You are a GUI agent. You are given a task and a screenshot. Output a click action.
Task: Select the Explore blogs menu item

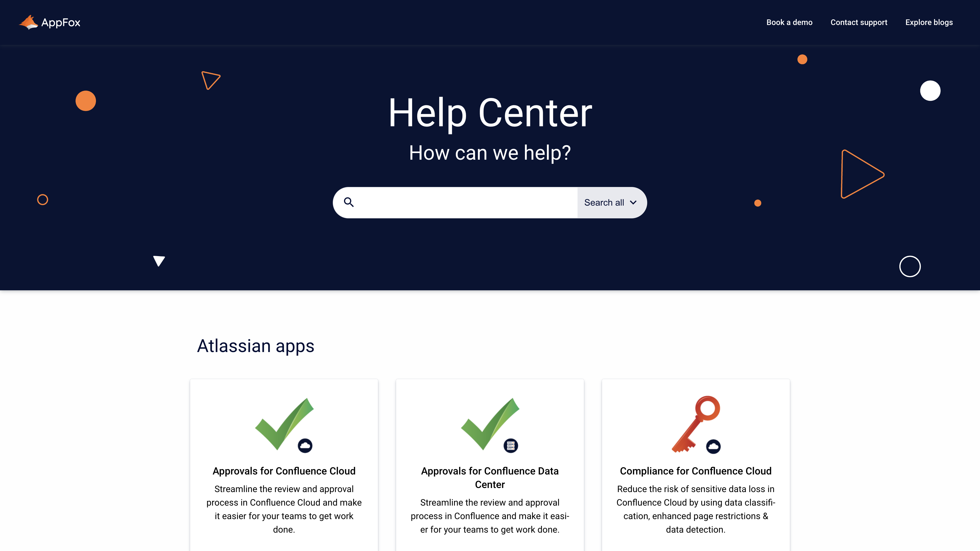[x=929, y=22]
